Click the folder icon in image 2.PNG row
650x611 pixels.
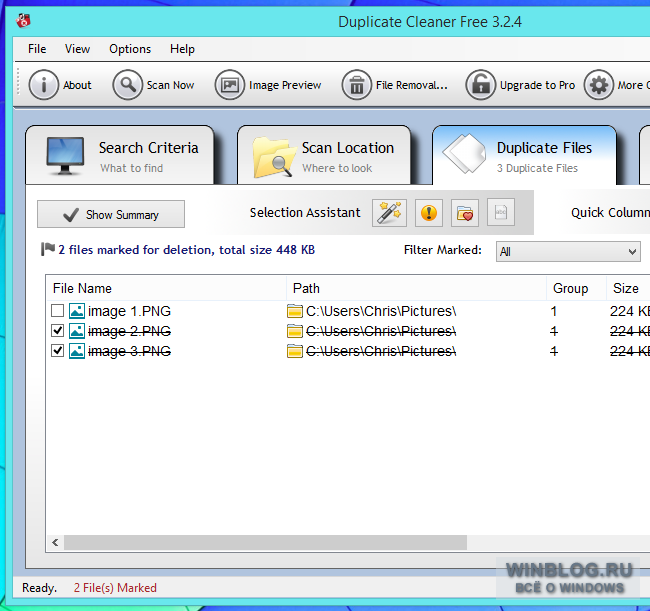(x=295, y=331)
